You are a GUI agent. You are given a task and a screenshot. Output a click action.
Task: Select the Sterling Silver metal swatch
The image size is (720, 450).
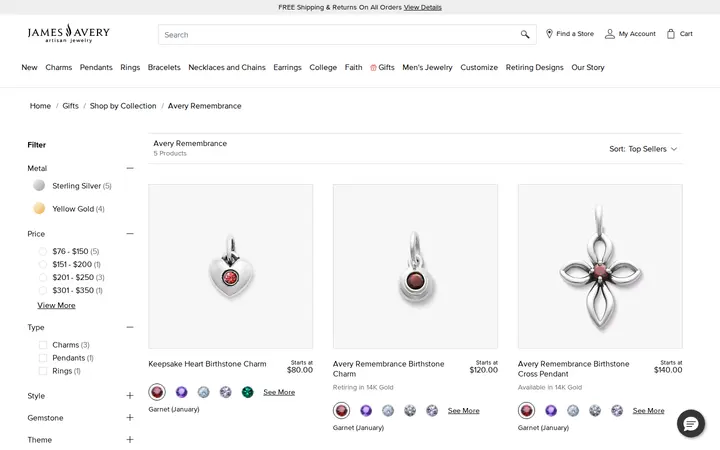tap(39, 186)
